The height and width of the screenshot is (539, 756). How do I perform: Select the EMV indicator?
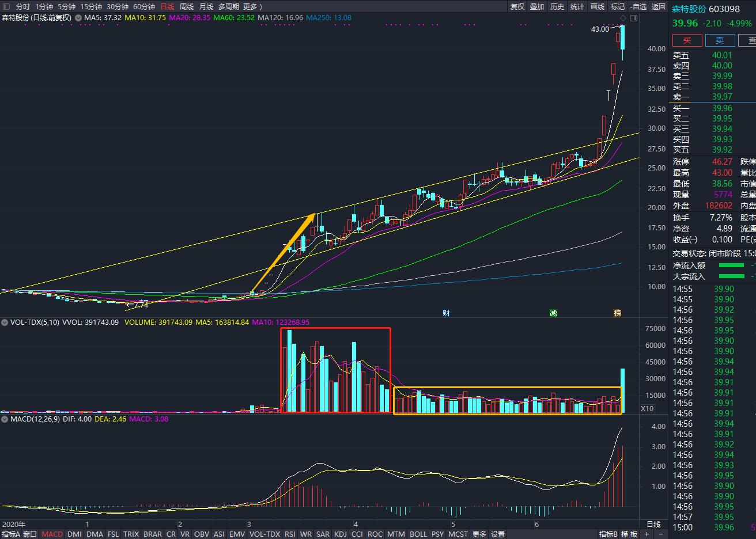pos(237,534)
